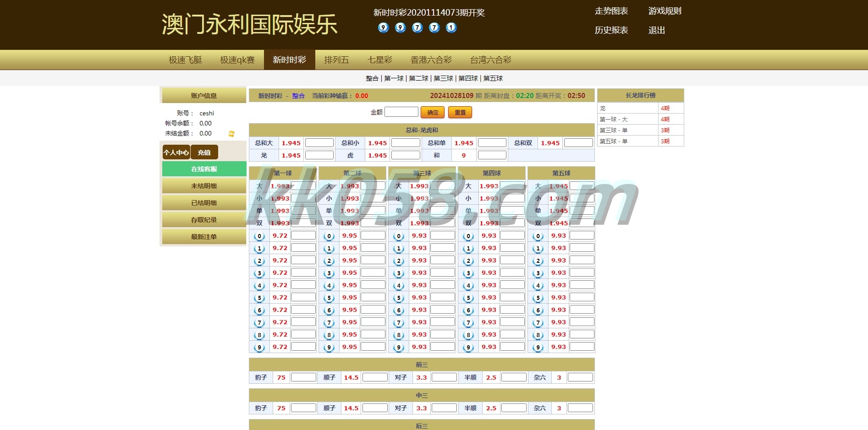Click 第一球 - 大 in 长龙排行榜
The height and width of the screenshot is (430, 868).
tap(614, 120)
